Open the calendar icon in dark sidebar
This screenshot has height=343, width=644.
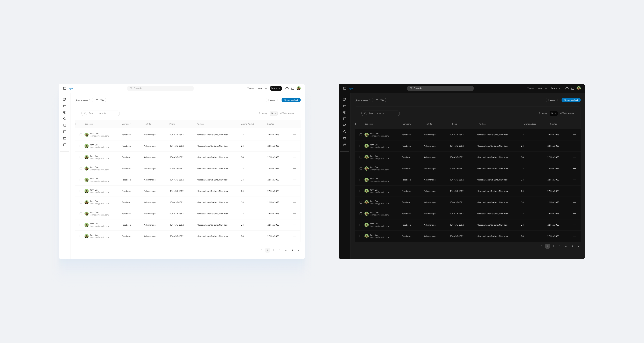[345, 106]
